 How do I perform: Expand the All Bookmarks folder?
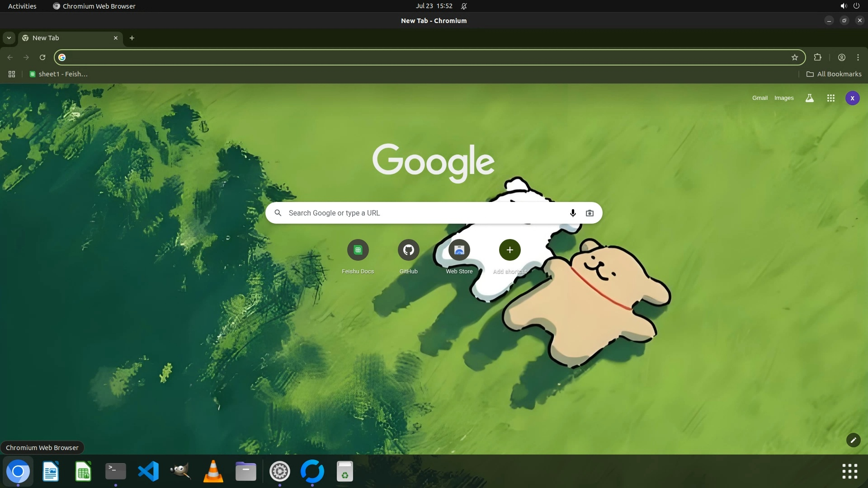(x=834, y=74)
